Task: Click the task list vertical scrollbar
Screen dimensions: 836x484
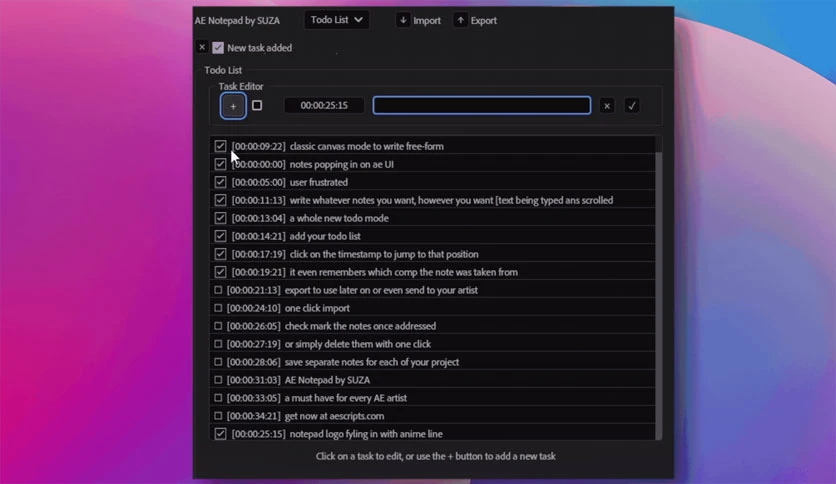Action: click(658, 296)
